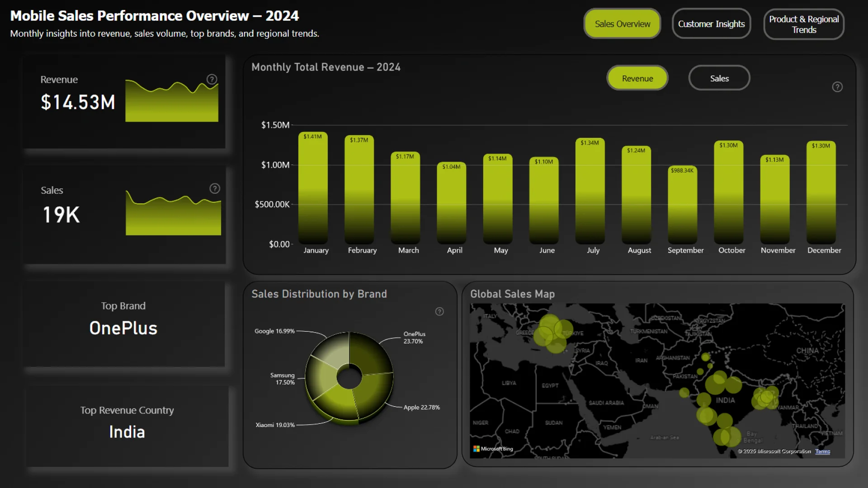Go to Product & Regional Trends page
Screen dimensions: 868x488
point(803,24)
